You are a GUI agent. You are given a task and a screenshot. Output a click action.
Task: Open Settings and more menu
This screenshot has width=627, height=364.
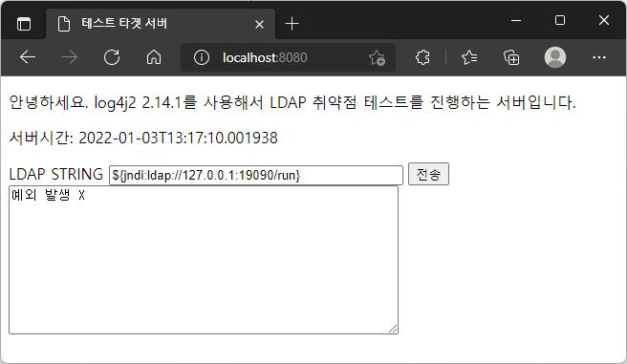pos(598,57)
